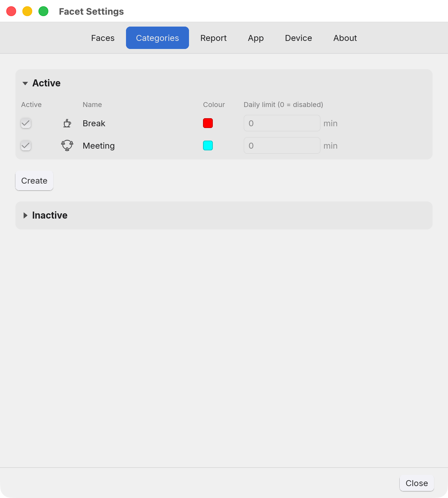Select the Categories tab
Viewport: 448px width, 498px height.
157,38
